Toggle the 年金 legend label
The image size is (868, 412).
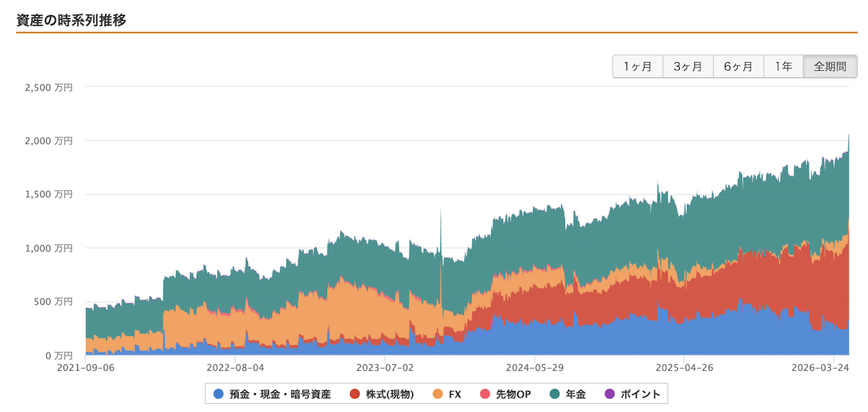click(x=575, y=394)
